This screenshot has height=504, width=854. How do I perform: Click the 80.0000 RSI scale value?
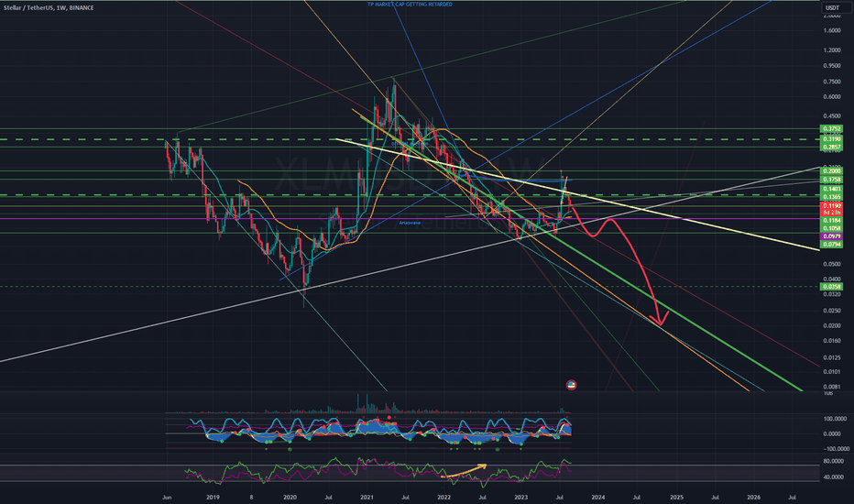coord(834,461)
